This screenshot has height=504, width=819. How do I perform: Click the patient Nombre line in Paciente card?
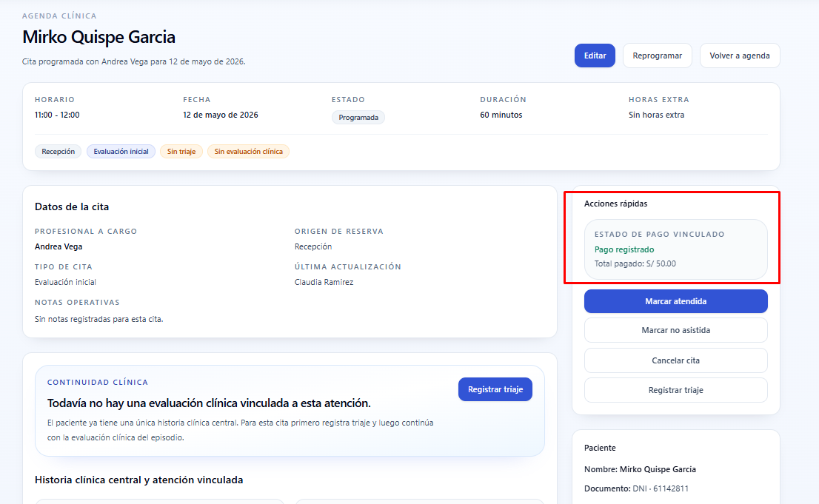pyautogui.click(x=640, y=469)
